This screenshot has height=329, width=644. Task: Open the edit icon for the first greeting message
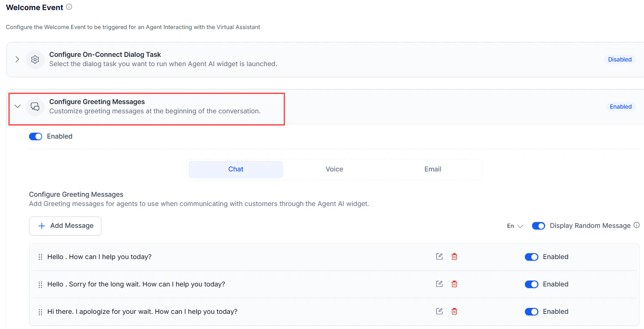point(439,256)
